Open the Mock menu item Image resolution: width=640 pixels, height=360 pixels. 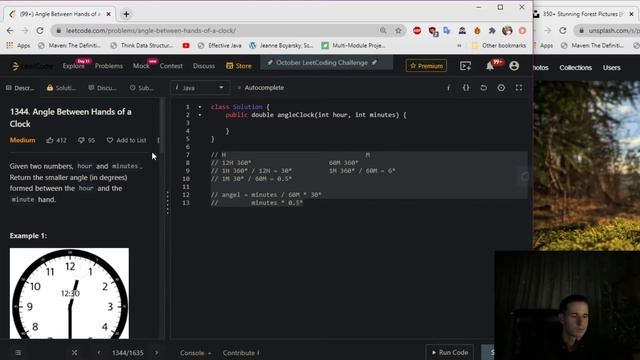[x=141, y=66]
